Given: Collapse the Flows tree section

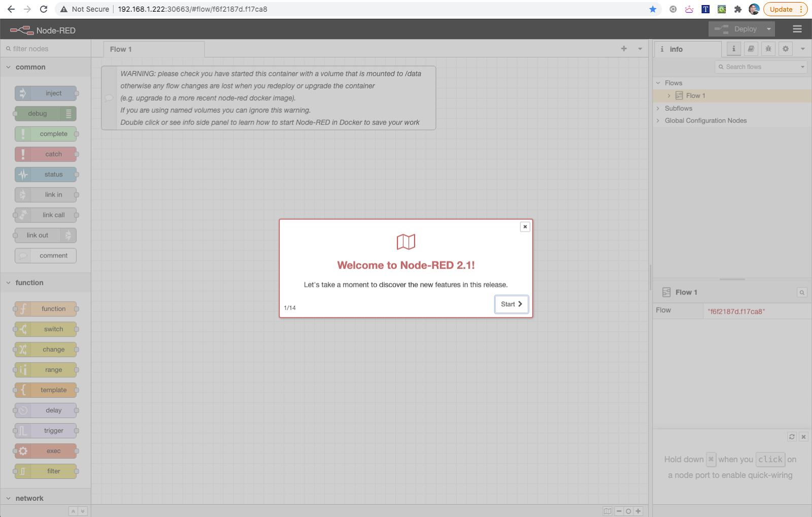Looking at the screenshot, I should [x=658, y=83].
